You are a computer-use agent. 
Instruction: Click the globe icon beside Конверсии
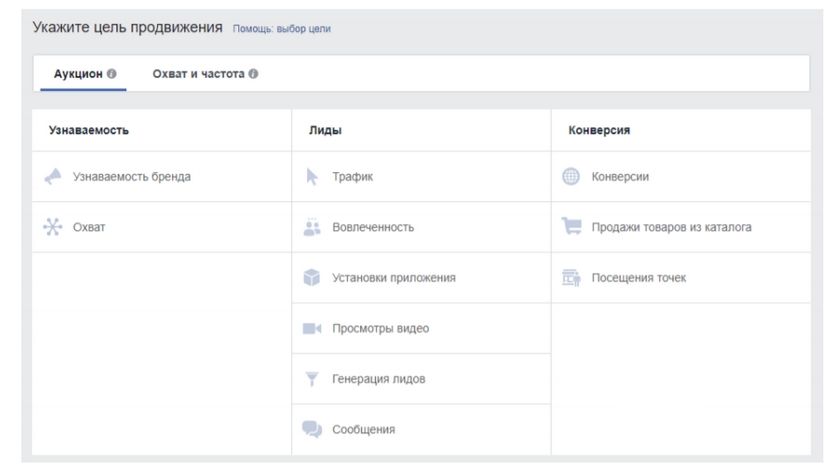pyautogui.click(x=571, y=176)
